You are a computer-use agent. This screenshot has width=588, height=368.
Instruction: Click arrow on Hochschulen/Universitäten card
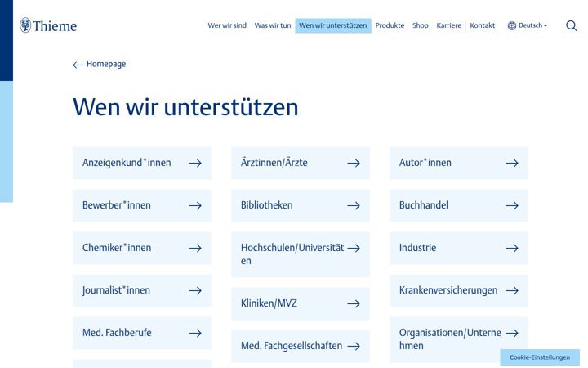pyautogui.click(x=354, y=248)
